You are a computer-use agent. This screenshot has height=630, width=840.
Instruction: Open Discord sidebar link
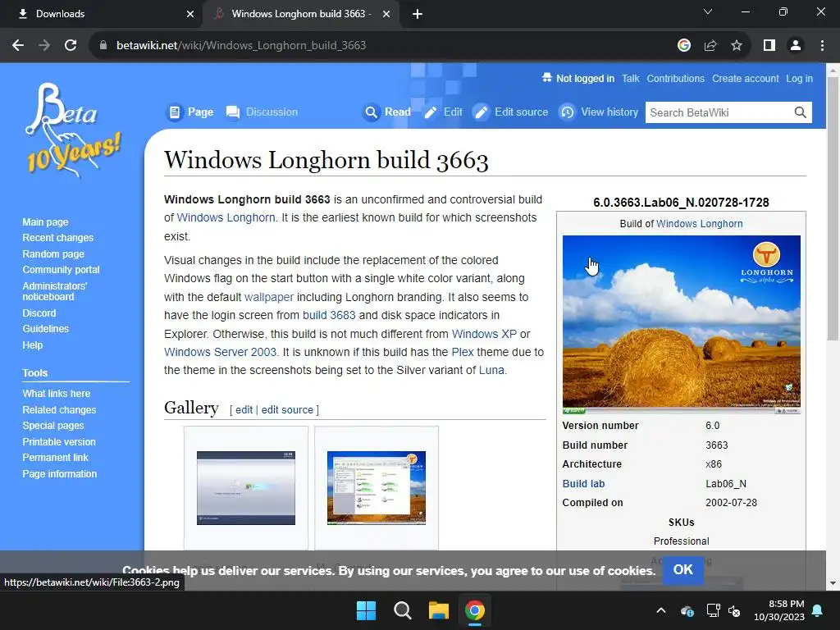39,313
